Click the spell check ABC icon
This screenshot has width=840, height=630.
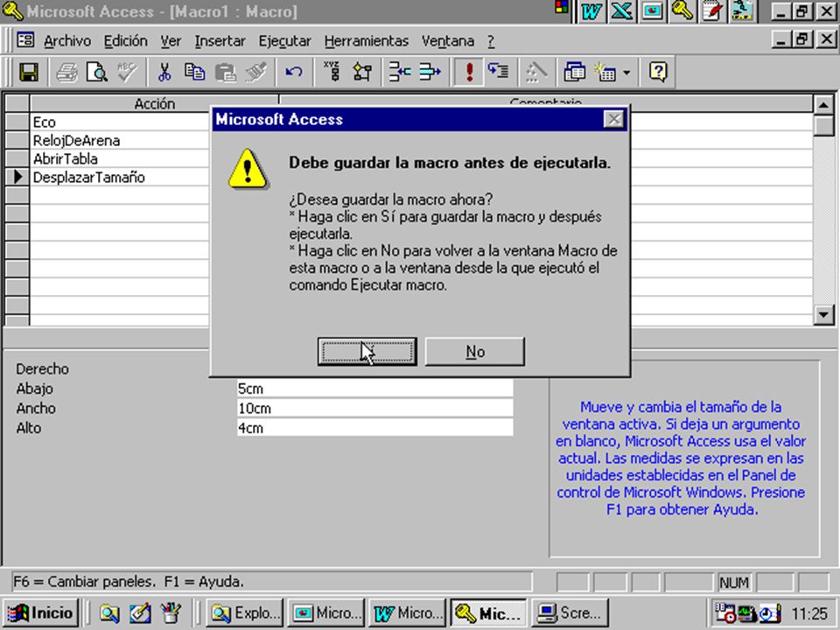(x=128, y=72)
